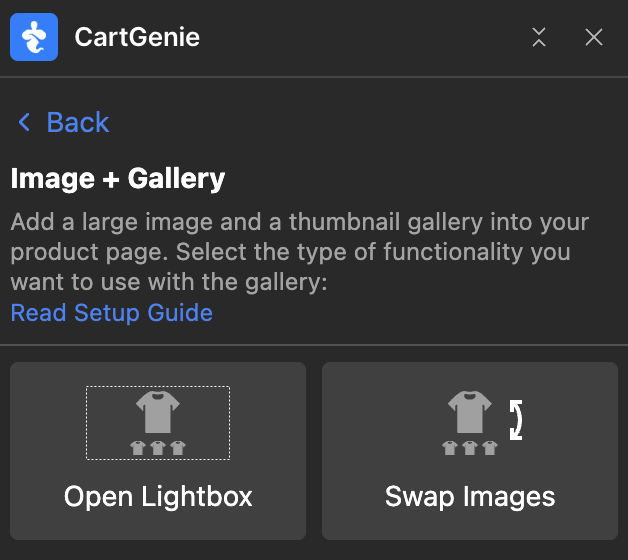
Task: Go back via the Back link text
Action: point(77,123)
